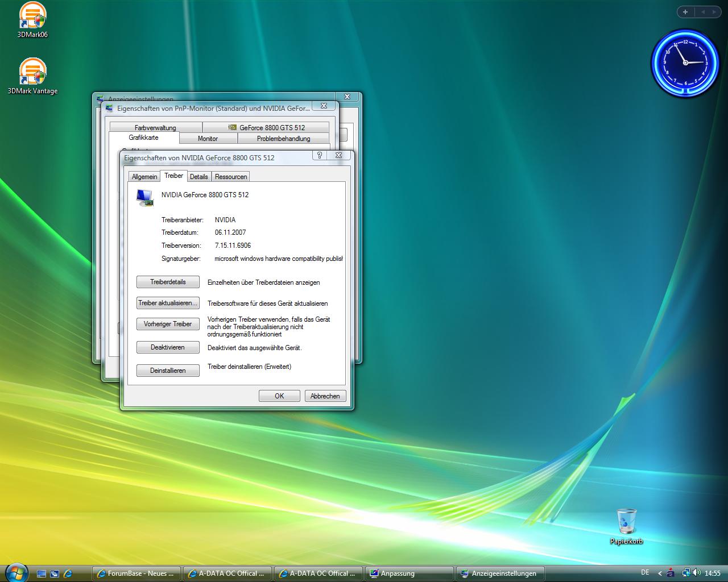The image size is (728, 582).
Task: Click the Show Desktop quick launch icon
Action: (42, 573)
